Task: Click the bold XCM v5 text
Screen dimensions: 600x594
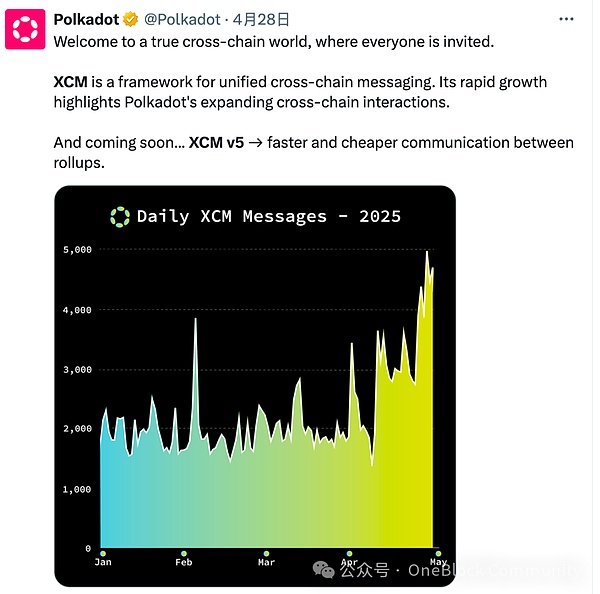Action: (217, 143)
